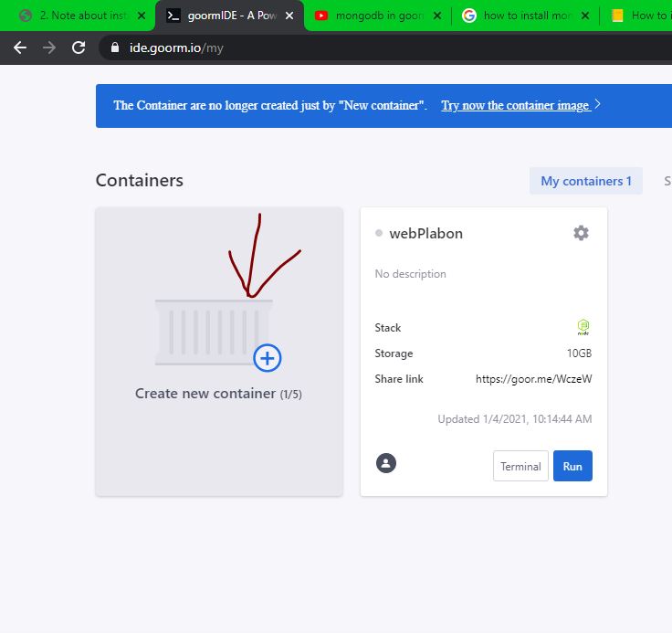Click the 'Containers' heading

140,181
